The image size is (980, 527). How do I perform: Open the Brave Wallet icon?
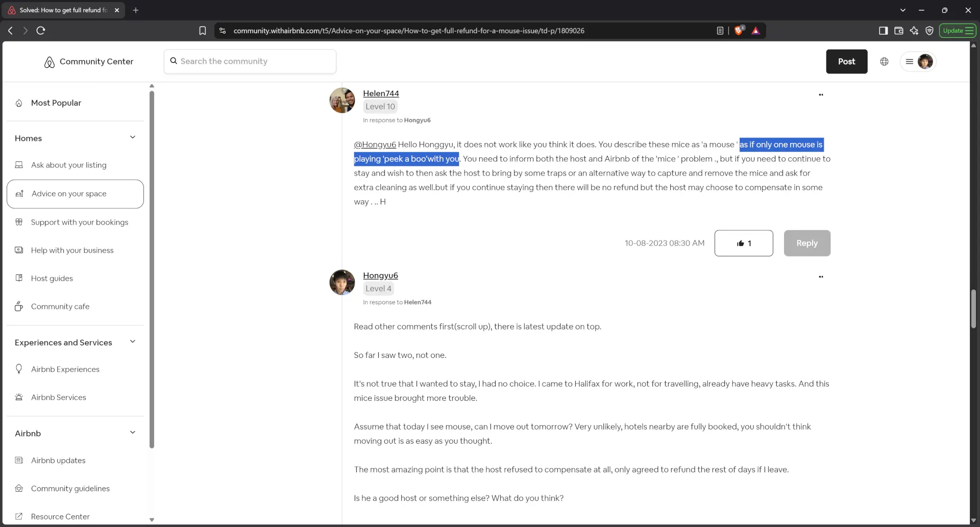click(x=899, y=31)
